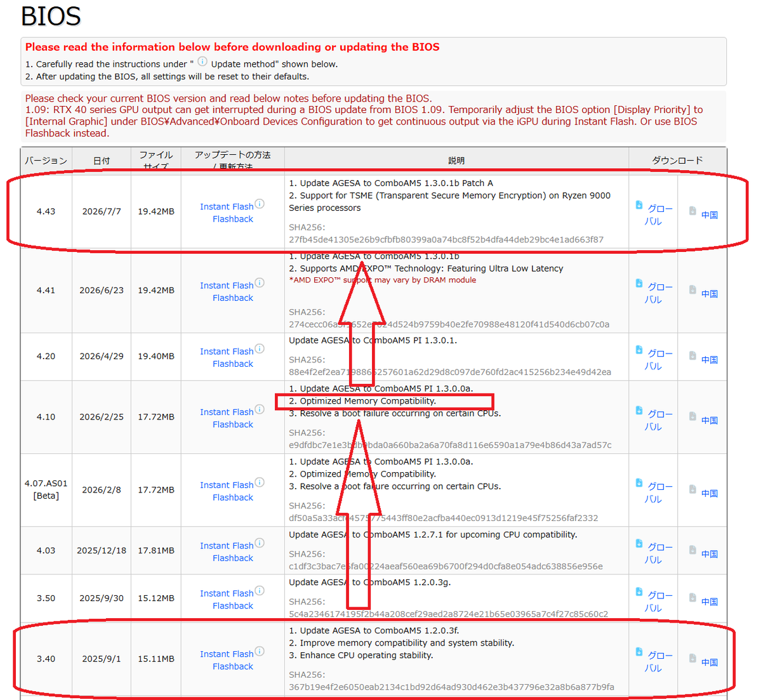Click the version cell '4.07.AS01 [Beta]'
This screenshot has width=761, height=700.
[46, 490]
